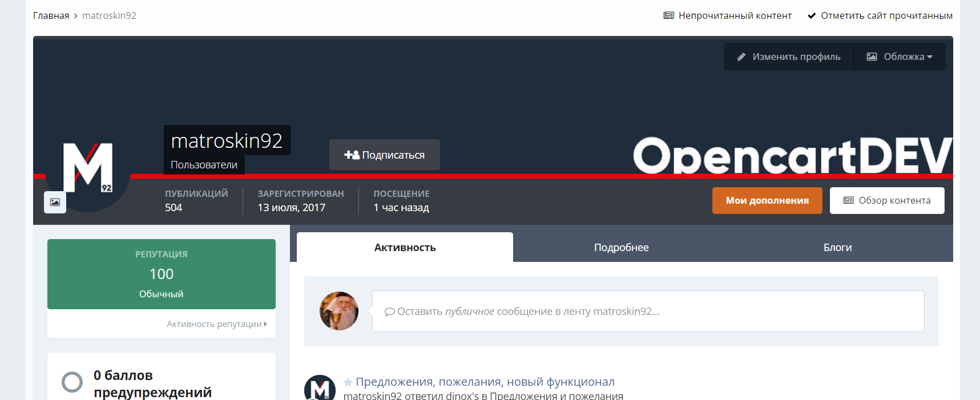Click the Публикаций count 504
This screenshot has height=400, width=980.
[x=174, y=208]
